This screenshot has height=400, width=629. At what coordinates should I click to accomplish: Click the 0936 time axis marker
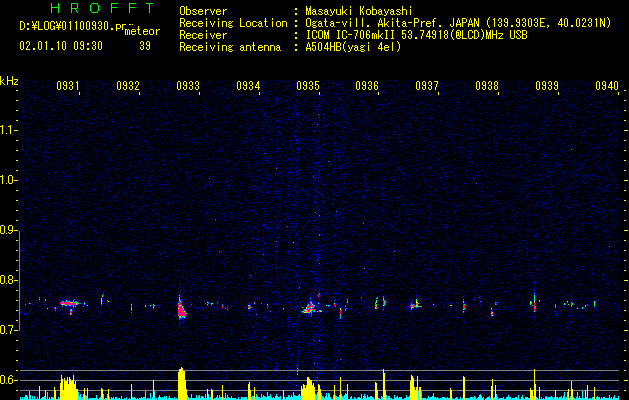tap(367, 86)
